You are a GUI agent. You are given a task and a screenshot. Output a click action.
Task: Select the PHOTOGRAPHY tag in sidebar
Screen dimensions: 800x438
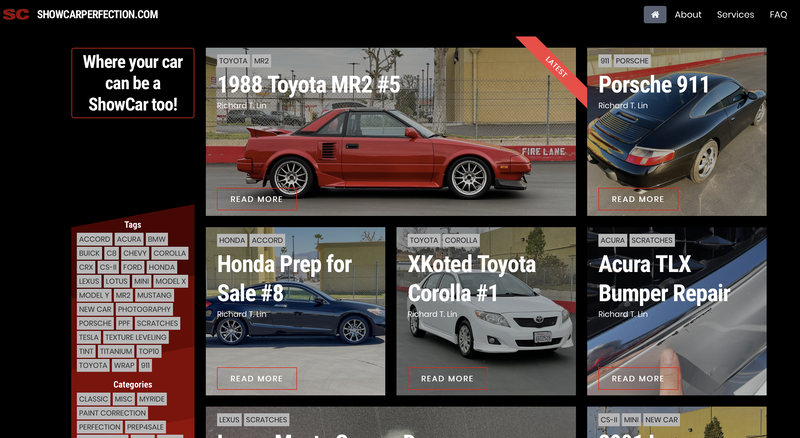[144, 309]
